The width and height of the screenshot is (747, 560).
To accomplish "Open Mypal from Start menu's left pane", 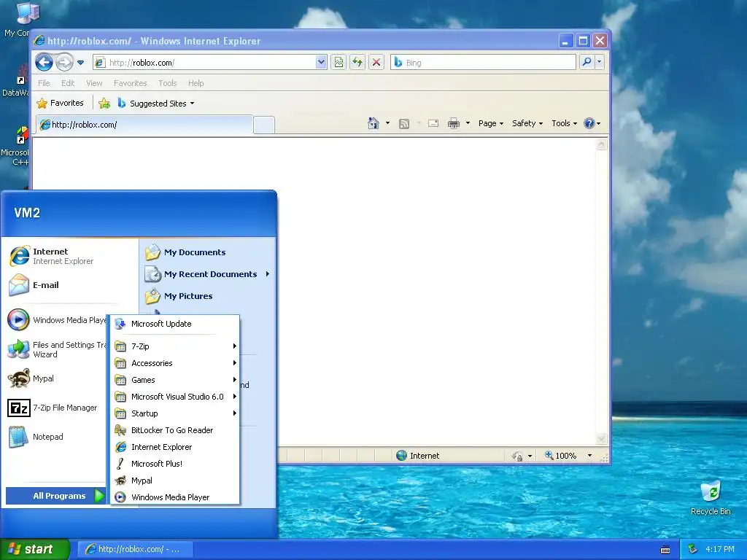I will point(56,378).
